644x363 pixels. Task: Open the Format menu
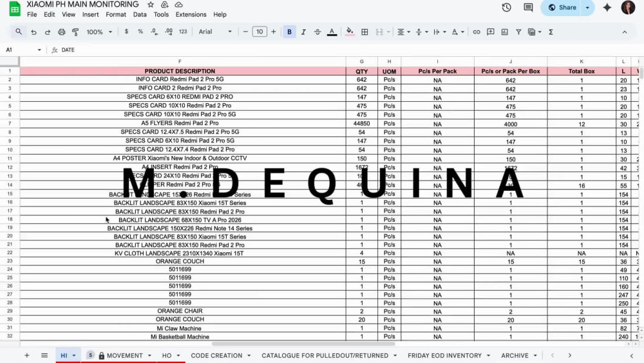pos(116,14)
